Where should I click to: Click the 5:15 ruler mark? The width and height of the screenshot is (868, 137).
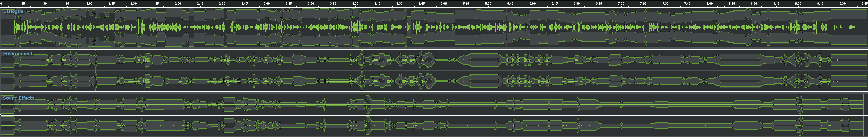pos(466,4)
